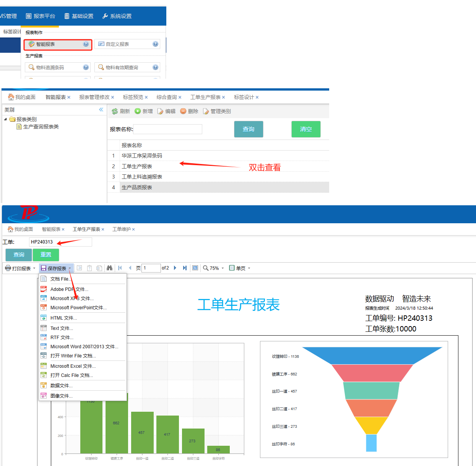The width and height of the screenshot is (476, 466).
Task: Select Microsoft Excel 文件 export option
Action: click(73, 366)
